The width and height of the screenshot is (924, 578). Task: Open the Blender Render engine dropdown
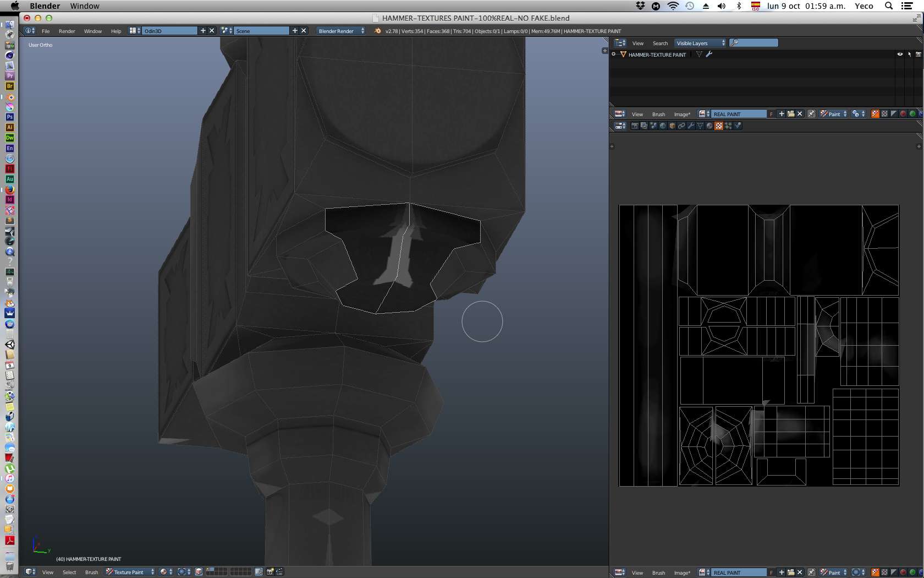[x=340, y=31]
